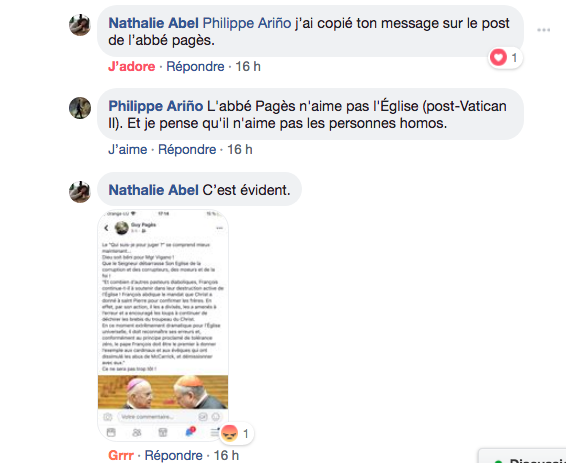Open options menu for Nathalie Abel's first comment
566x463 pixels.
point(543,30)
